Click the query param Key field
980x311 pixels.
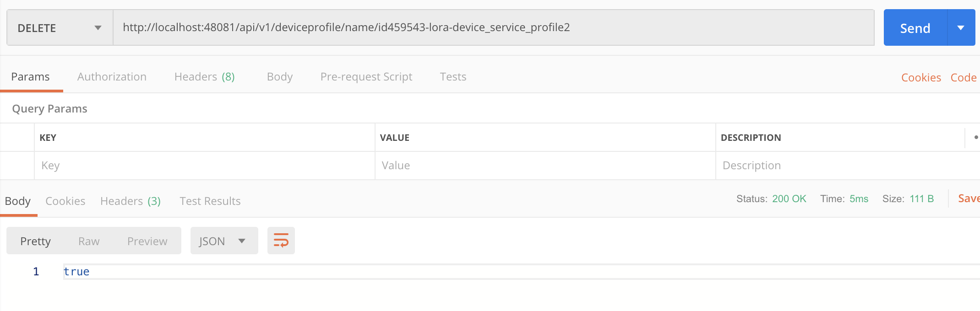(204, 166)
